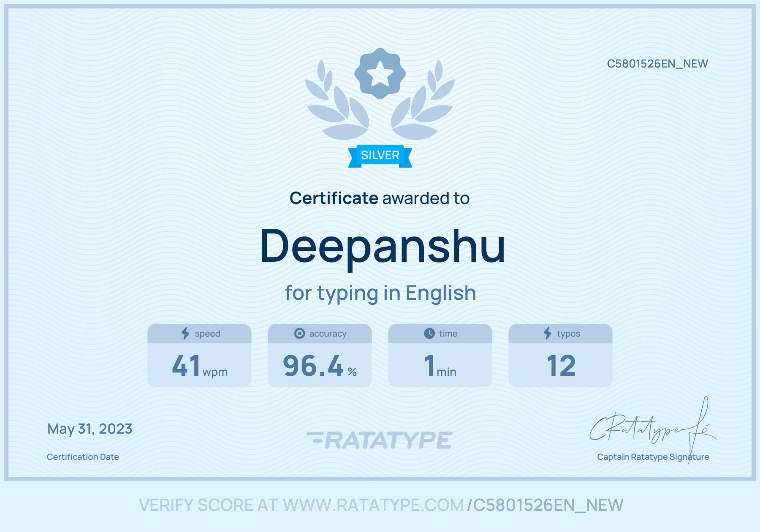Viewport: 760px width, 532px height.
Task: Click the lightning bolt typos icon
Action: [x=548, y=333]
